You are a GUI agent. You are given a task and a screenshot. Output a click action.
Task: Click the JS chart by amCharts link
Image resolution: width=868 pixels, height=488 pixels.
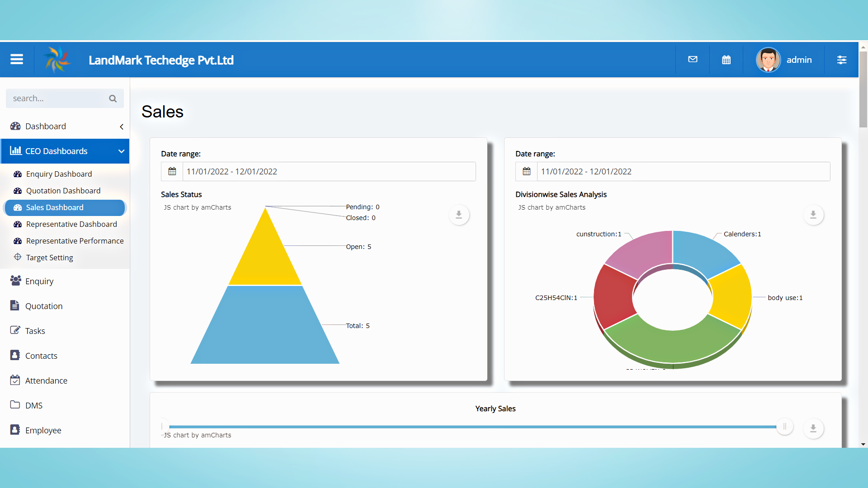pos(197,207)
